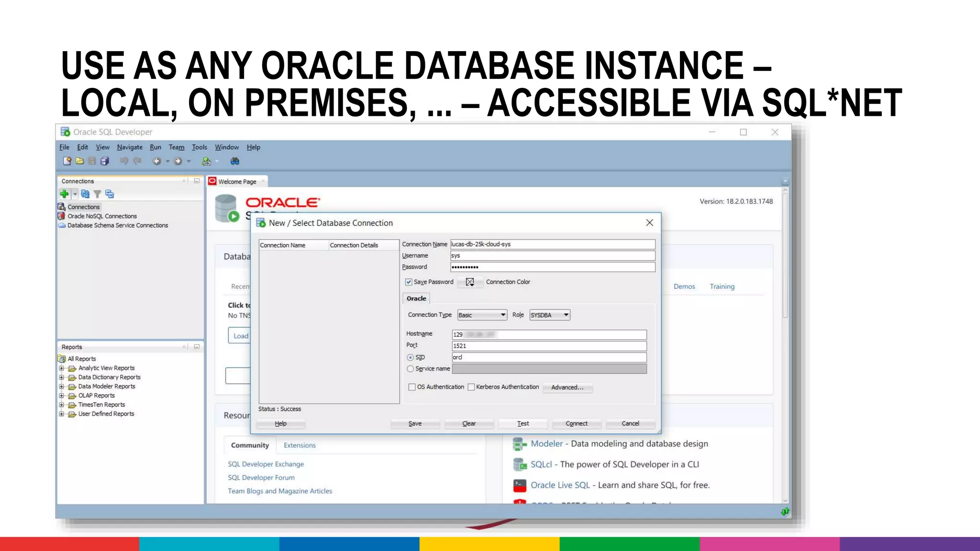Open the Tools menu
The width and height of the screenshot is (980, 551).
click(200, 147)
